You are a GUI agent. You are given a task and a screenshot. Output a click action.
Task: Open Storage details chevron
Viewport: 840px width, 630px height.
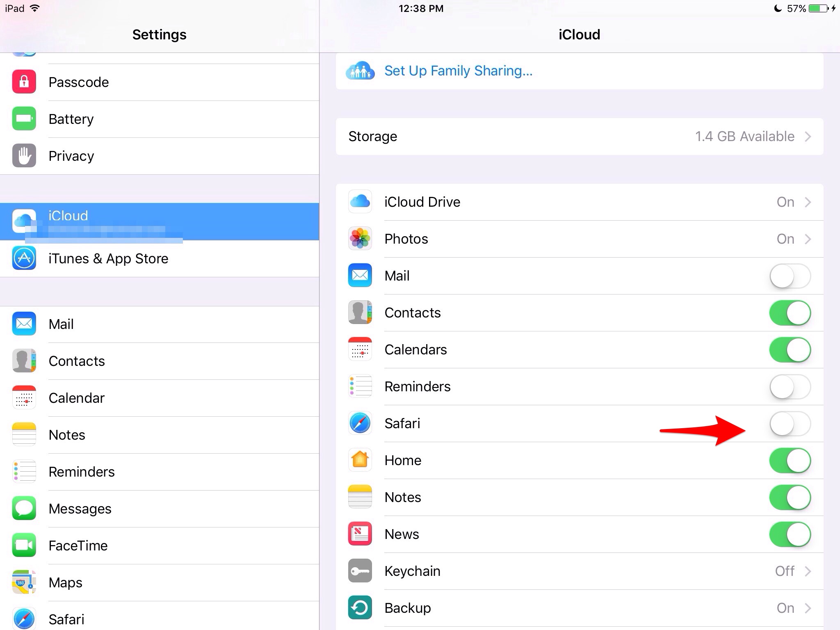pyautogui.click(x=808, y=137)
